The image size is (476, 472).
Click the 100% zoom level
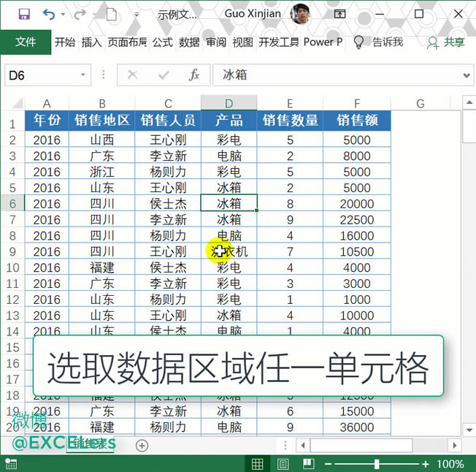[x=450, y=464]
